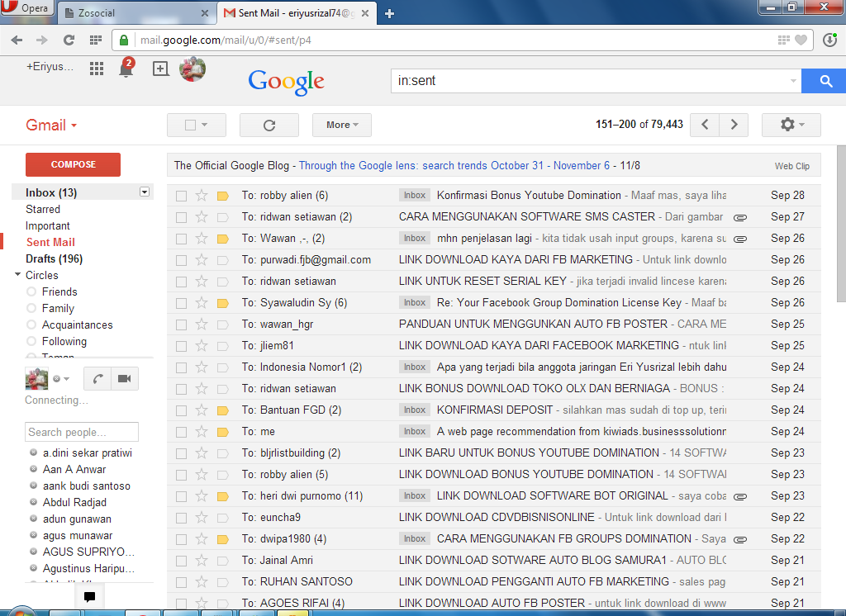Select the ridwan setiawan SMS CASTER message checkbox
Image resolution: width=846 pixels, height=616 pixels.
pos(181,217)
